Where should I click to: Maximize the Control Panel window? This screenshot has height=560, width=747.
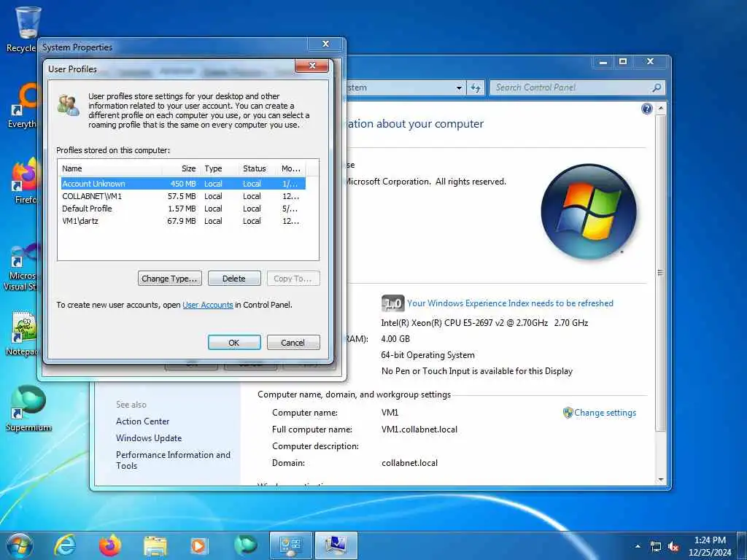point(623,61)
